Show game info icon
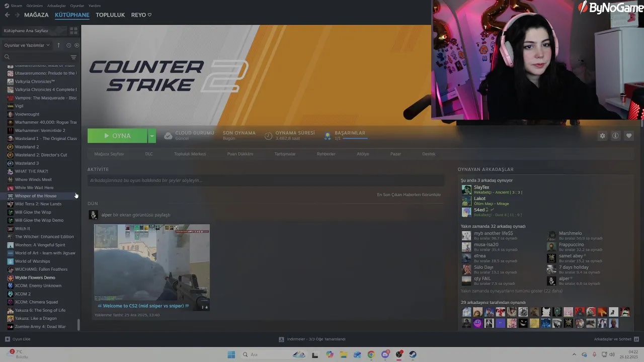Viewport: 644px width, 362px height. [615, 136]
